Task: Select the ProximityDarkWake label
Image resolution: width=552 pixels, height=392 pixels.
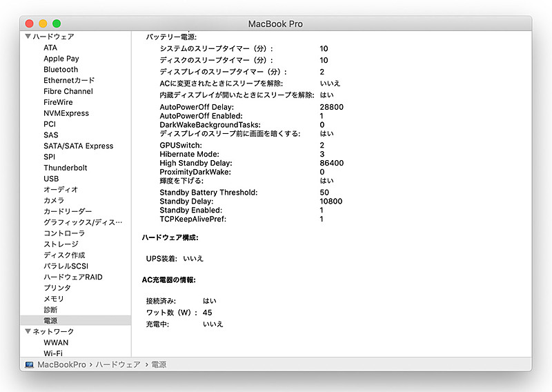Action: tap(195, 173)
